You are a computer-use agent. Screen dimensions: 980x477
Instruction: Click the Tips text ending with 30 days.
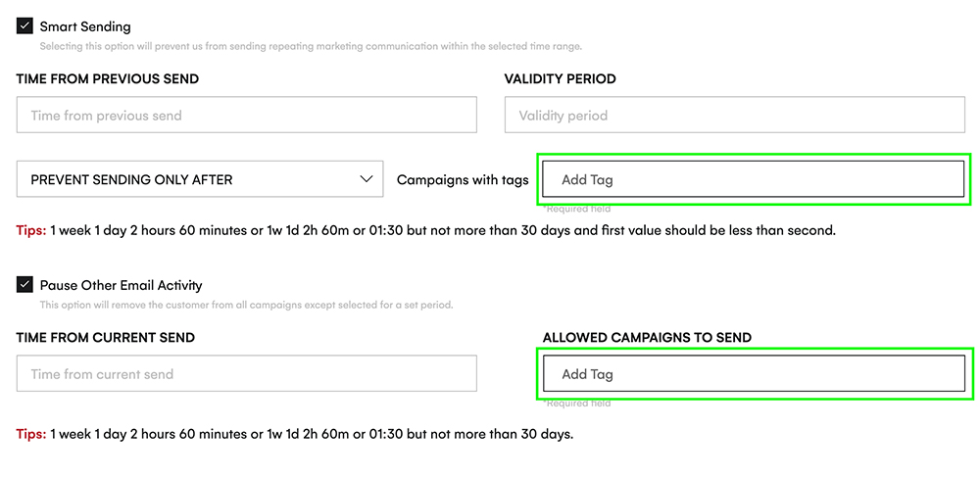295,434
